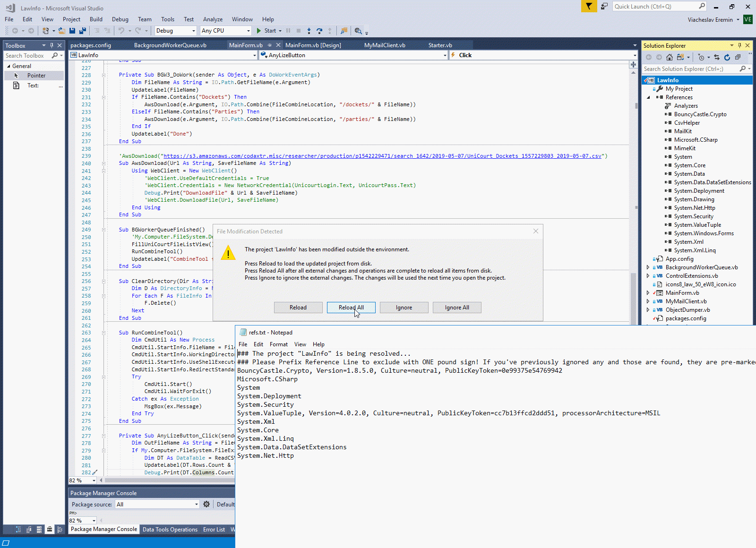Open the Tools menu
Viewport: 756px width, 548px height.
[x=168, y=19]
